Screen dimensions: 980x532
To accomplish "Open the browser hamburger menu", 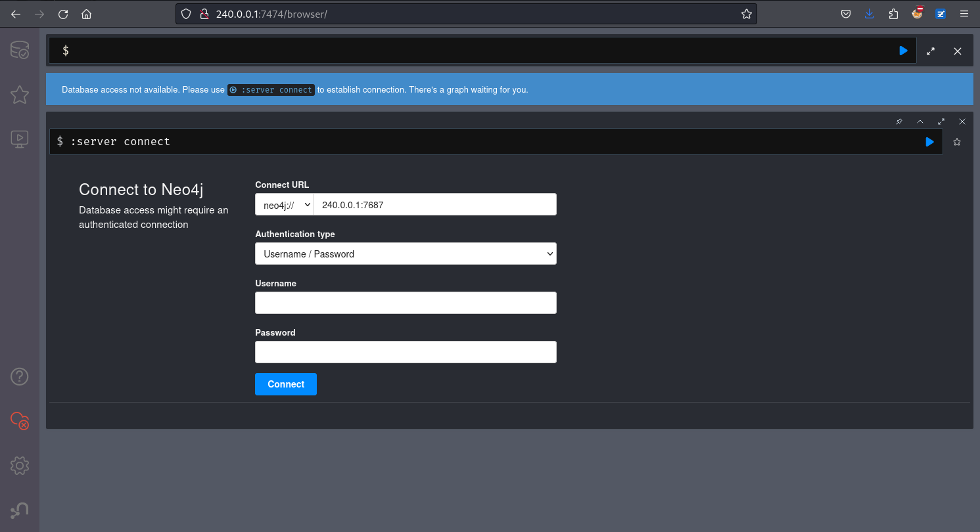I will tap(964, 14).
